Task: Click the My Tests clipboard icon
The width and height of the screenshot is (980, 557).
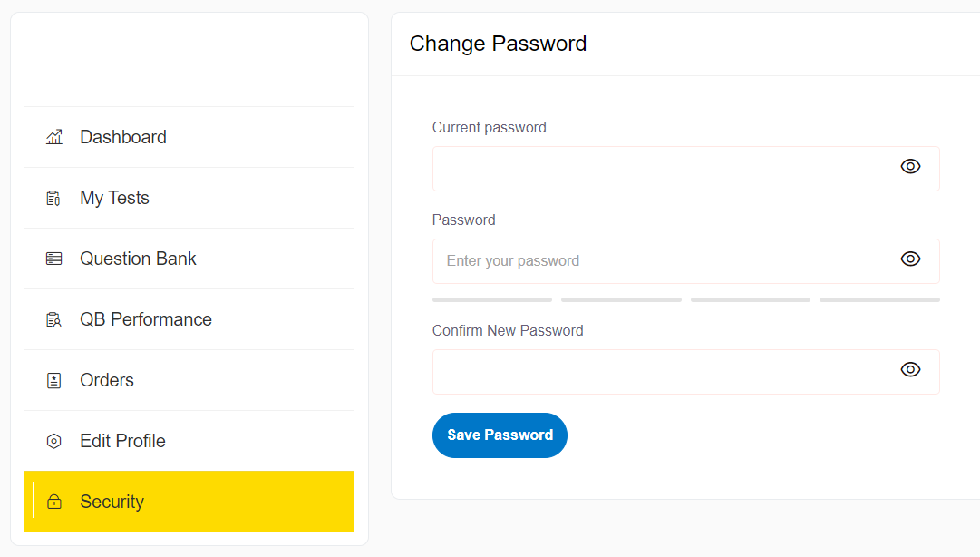Action: (54, 198)
